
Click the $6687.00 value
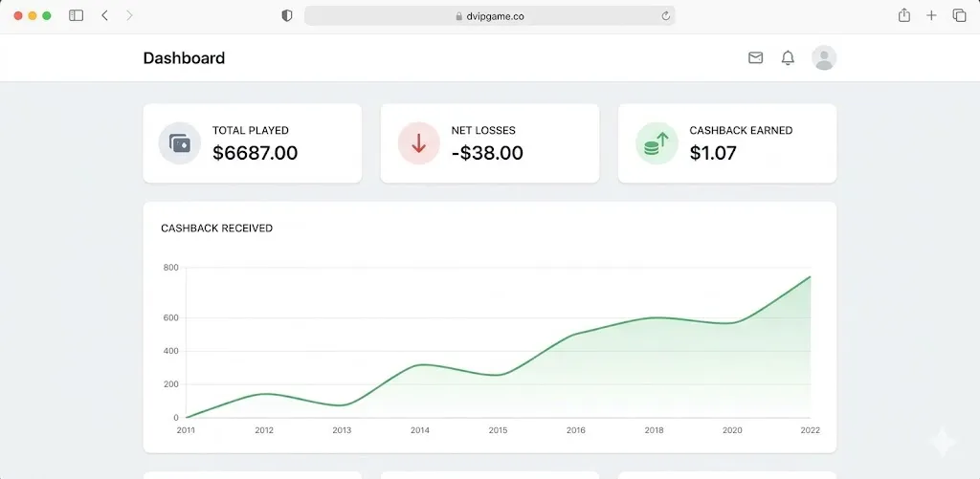255,153
